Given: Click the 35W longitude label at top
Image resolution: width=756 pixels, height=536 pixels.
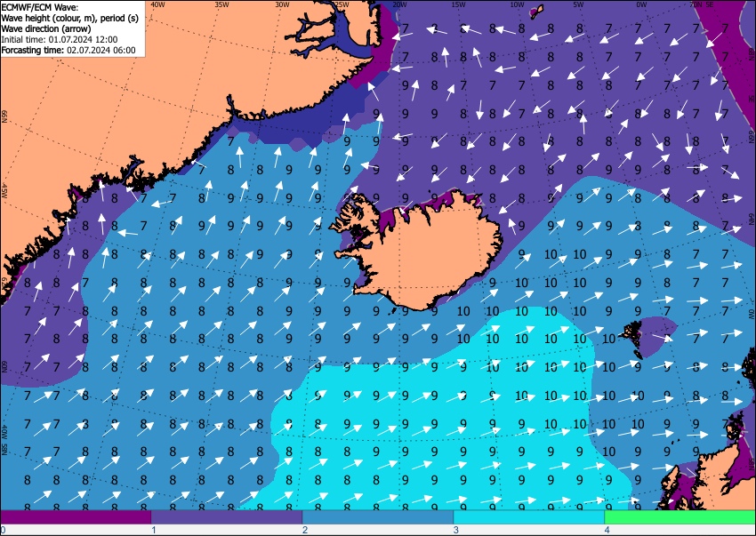Looking at the screenshot, I should point(221,4).
